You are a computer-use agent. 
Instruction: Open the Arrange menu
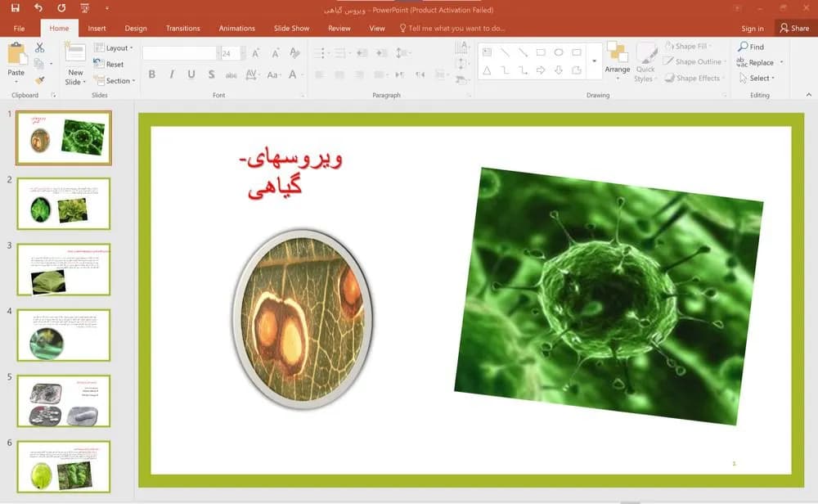pyautogui.click(x=617, y=61)
